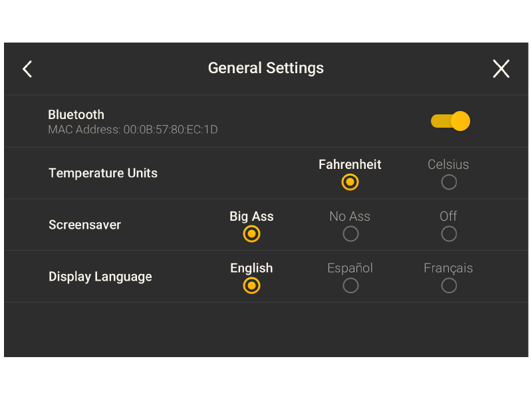Screen dimensions: 532x399
Task: Toggle the Bluetooth switch off
Action: pyautogui.click(x=451, y=121)
